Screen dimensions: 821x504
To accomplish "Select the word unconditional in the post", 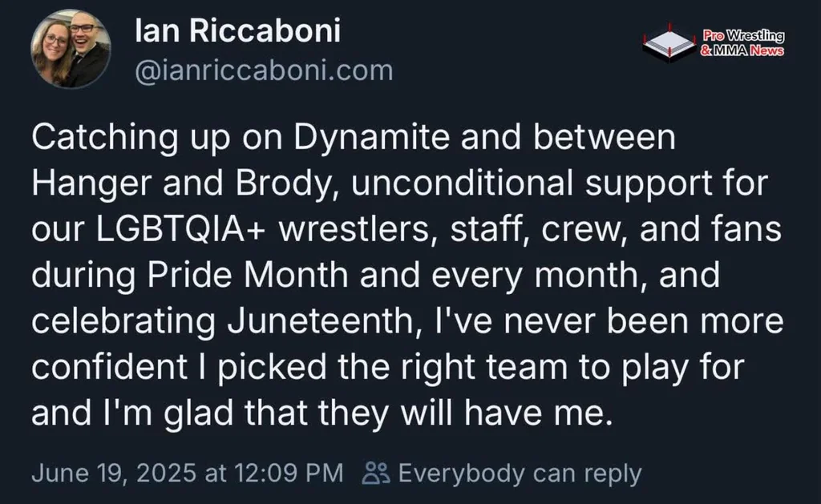I will pos(463,183).
